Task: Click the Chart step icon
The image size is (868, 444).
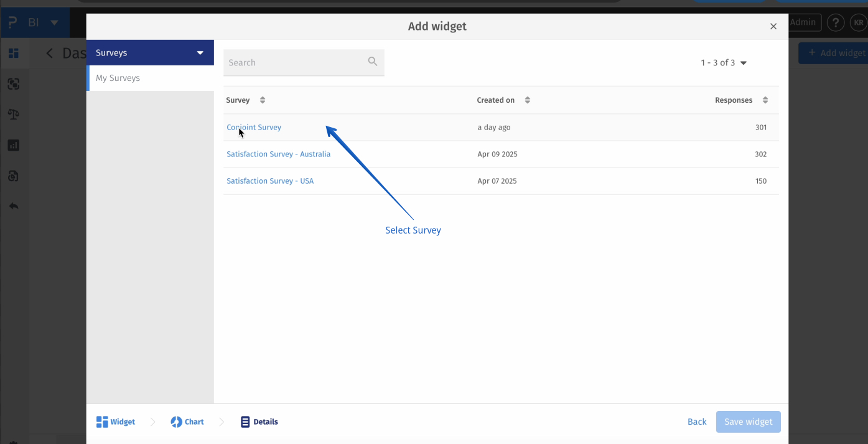Action: pos(177,422)
